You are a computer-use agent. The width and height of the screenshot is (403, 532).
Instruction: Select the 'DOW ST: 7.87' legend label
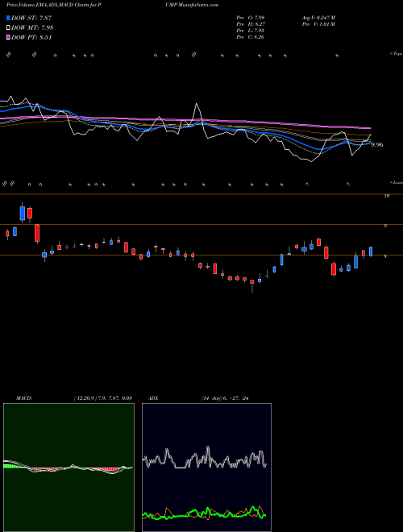coord(31,18)
